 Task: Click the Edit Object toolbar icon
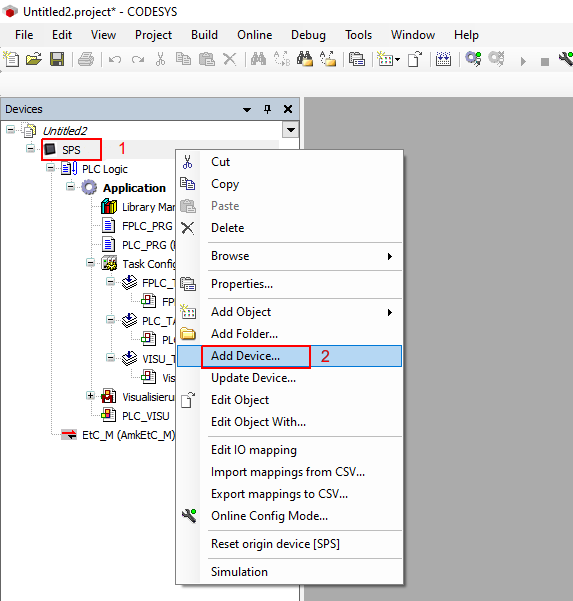[x=415, y=59]
